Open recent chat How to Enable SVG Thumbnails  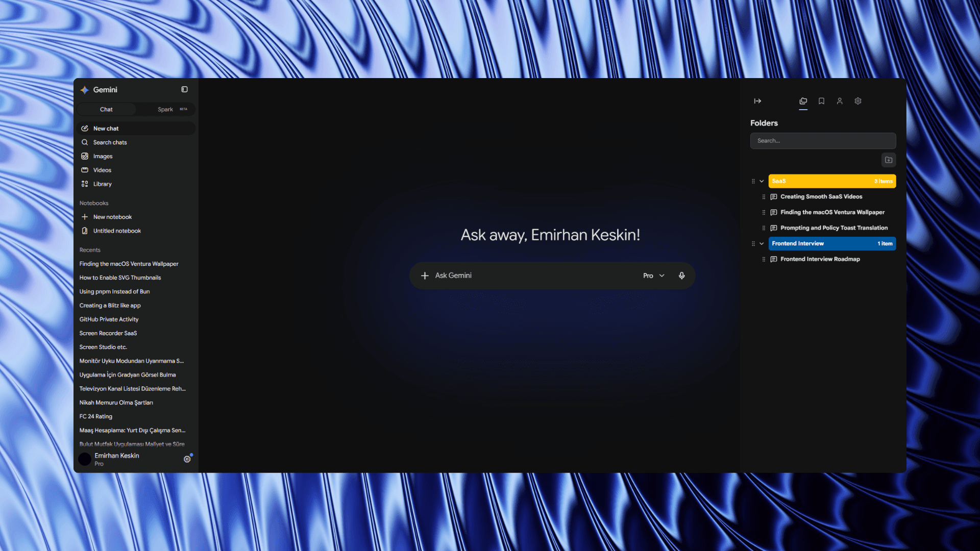[120, 278]
